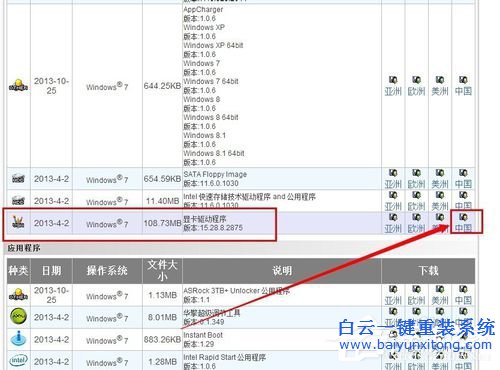The image size is (500, 370).
Task: Click Windows 7 cell in the 108.73MB row
Action: (107, 224)
